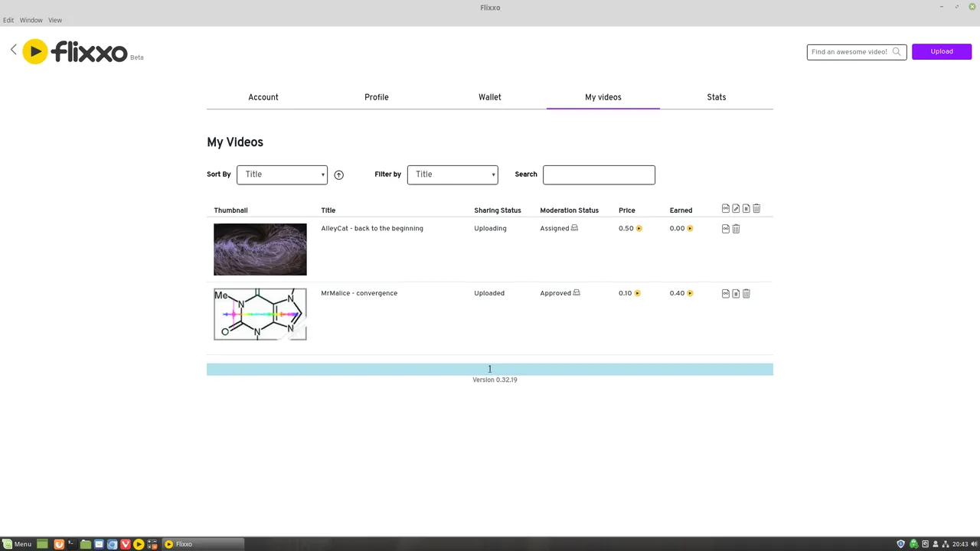This screenshot has height=551, width=980.
Task: Click the clock showing 20:43
Action: tap(960, 544)
